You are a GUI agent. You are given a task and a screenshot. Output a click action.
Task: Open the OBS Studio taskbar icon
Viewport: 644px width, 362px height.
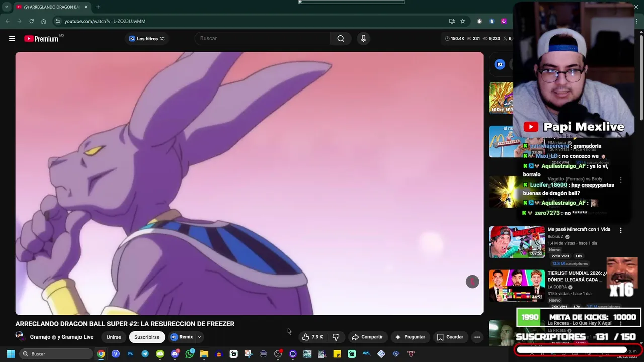coord(278,354)
